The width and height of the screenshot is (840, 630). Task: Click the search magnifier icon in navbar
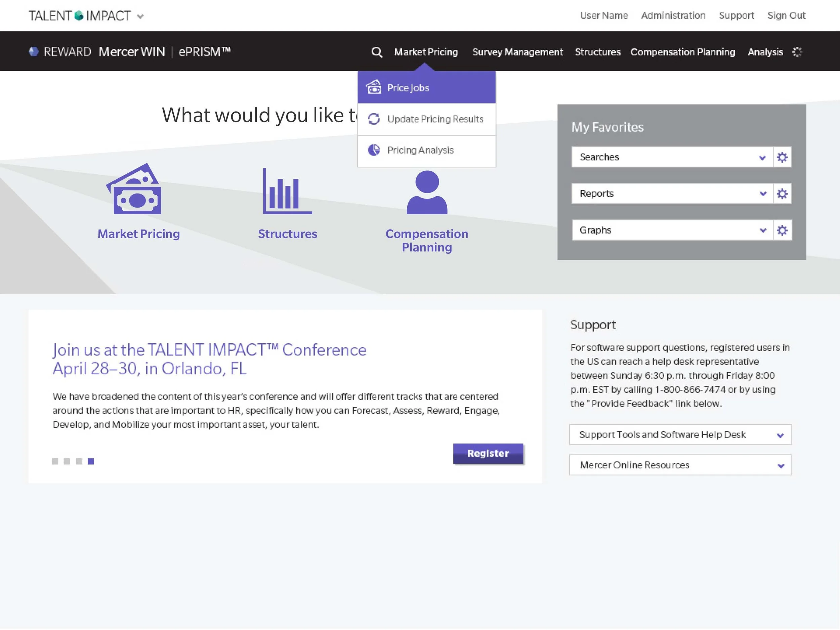(376, 52)
